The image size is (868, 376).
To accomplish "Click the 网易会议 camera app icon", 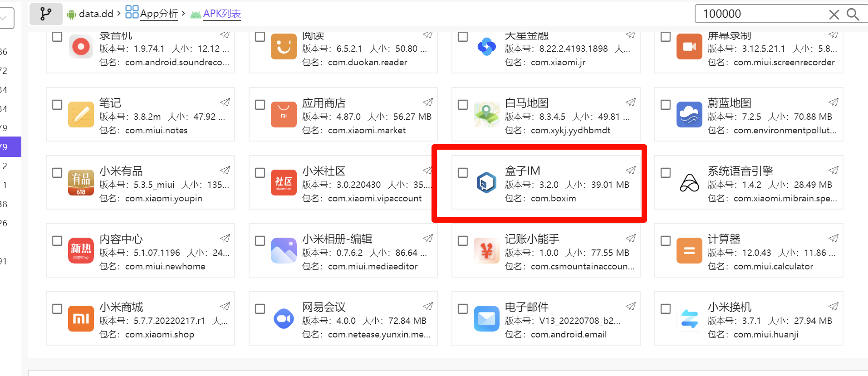I will pyautogui.click(x=284, y=318).
